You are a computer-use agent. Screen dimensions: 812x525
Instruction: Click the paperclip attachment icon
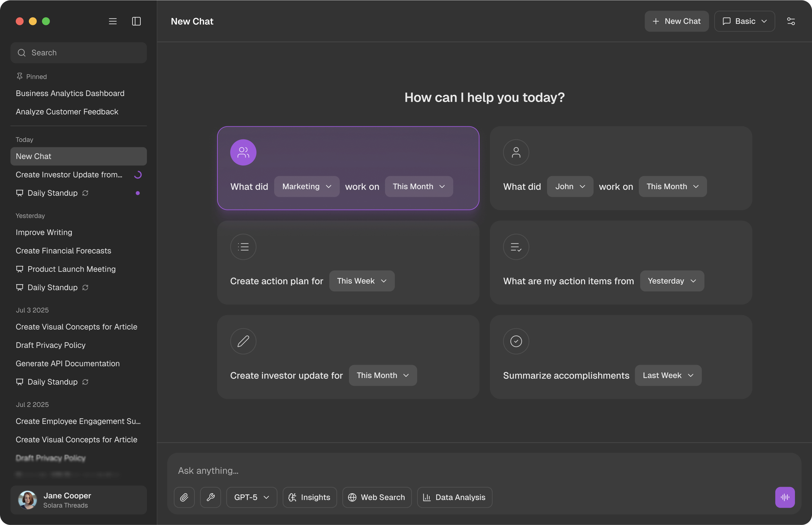pos(184,497)
